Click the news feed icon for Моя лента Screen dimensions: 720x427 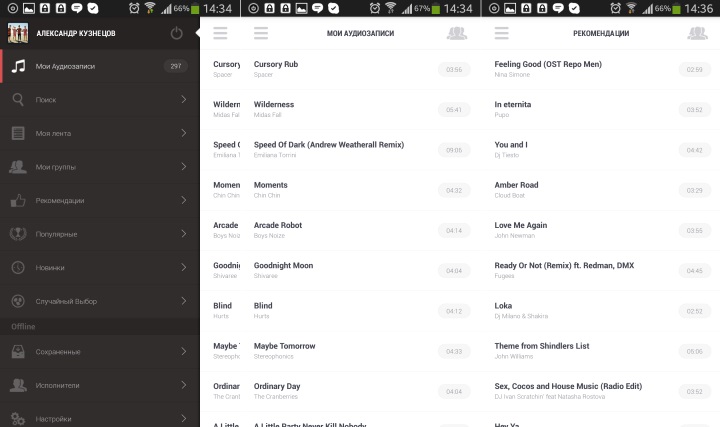click(18, 133)
